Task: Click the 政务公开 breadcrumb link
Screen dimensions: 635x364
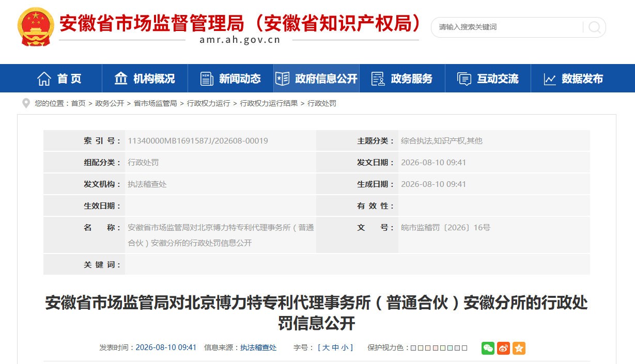Action: point(110,103)
